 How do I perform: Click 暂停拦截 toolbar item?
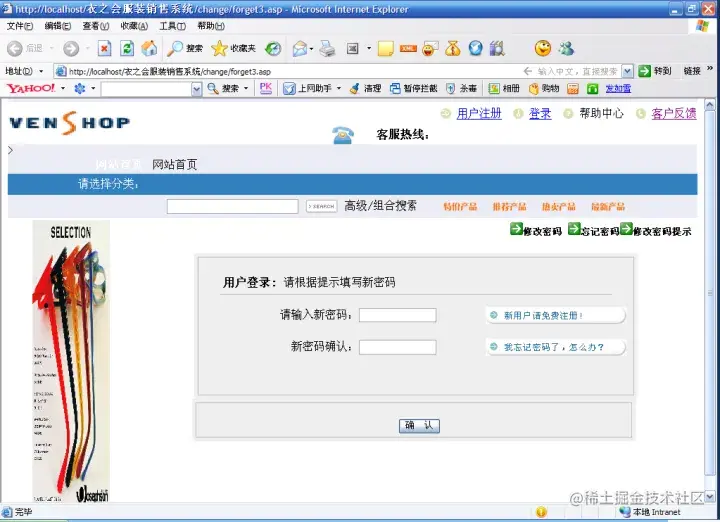click(414, 88)
